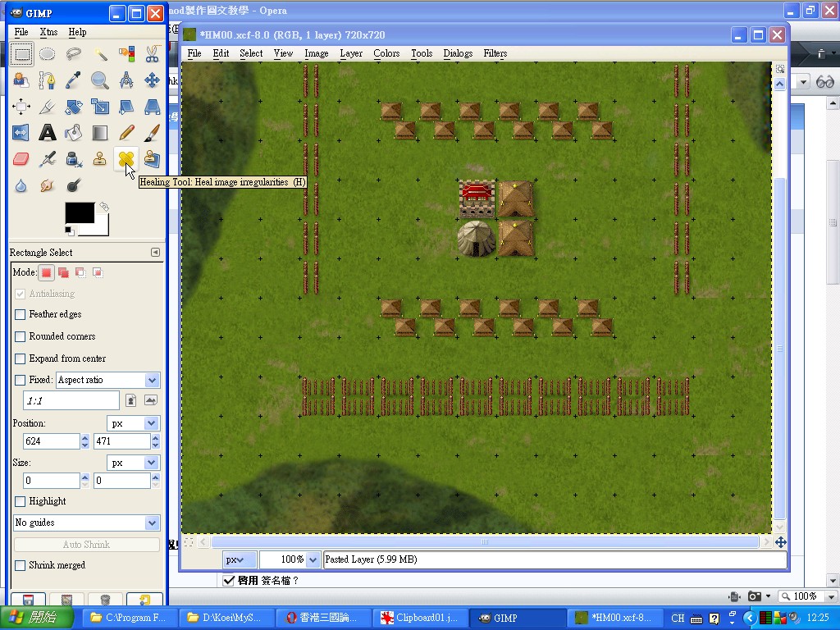The width and height of the screenshot is (840, 630).
Task: Open the Colors menu
Action: [x=386, y=53]
